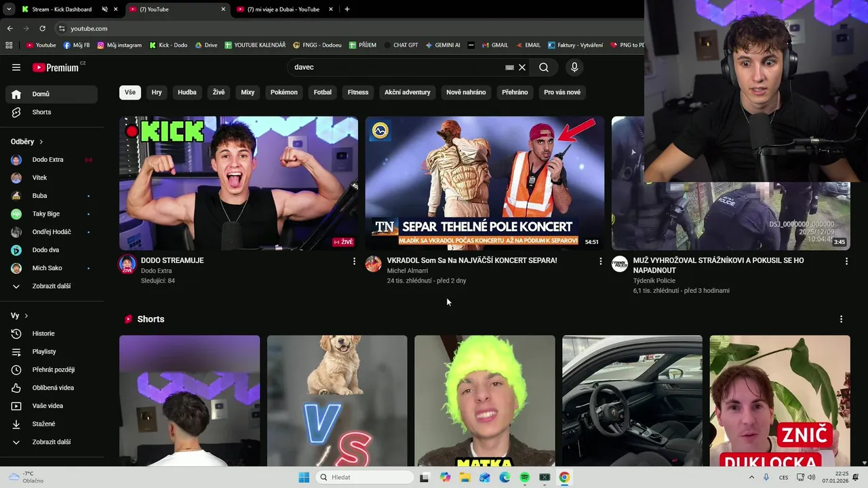Open Kick - Dodo bookmark

coord(167,45)
